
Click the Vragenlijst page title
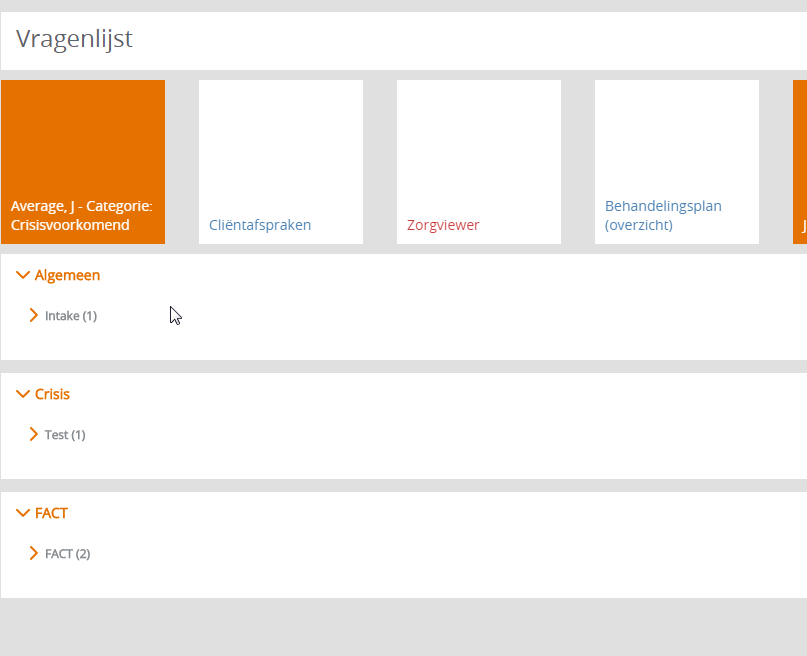(x=74, y=39)
